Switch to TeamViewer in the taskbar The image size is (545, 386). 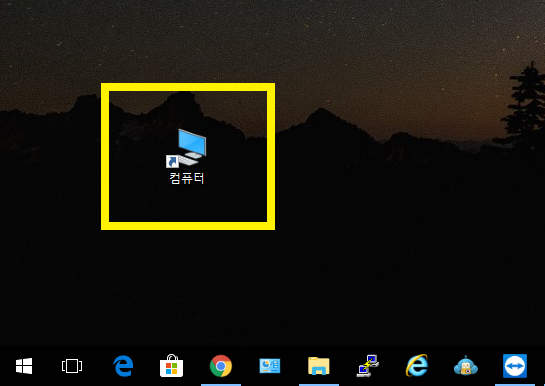[x=515, y=366]
